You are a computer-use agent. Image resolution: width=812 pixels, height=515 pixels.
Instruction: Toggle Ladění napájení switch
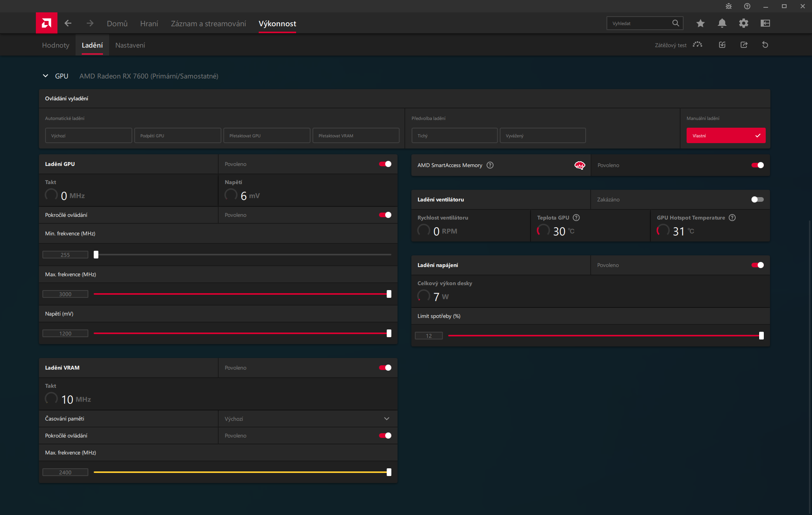(758, 265)
